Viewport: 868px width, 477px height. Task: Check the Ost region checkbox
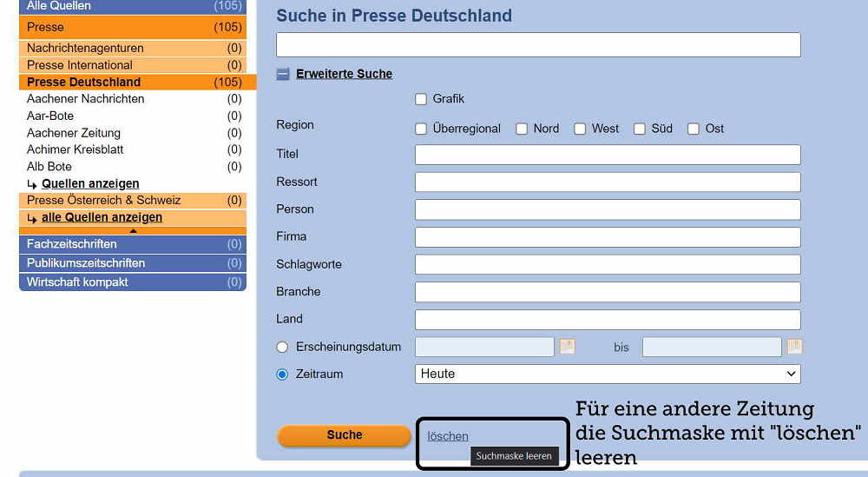(694, 129)
